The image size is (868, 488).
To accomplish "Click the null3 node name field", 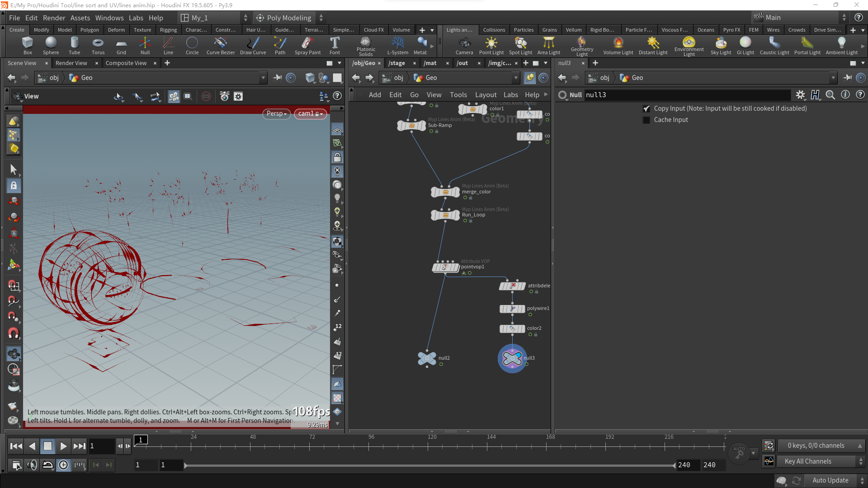I will [687, 95].
